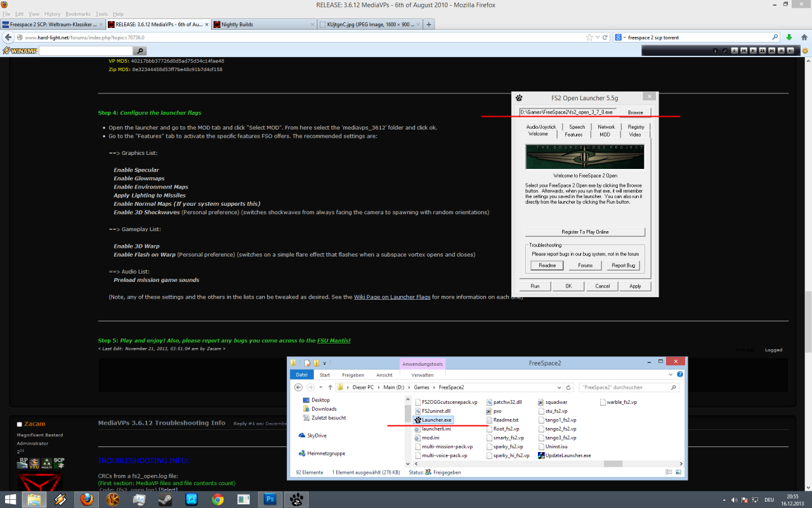
Task: Click the Firefox URL address field
Action: [x=304, y=37]
